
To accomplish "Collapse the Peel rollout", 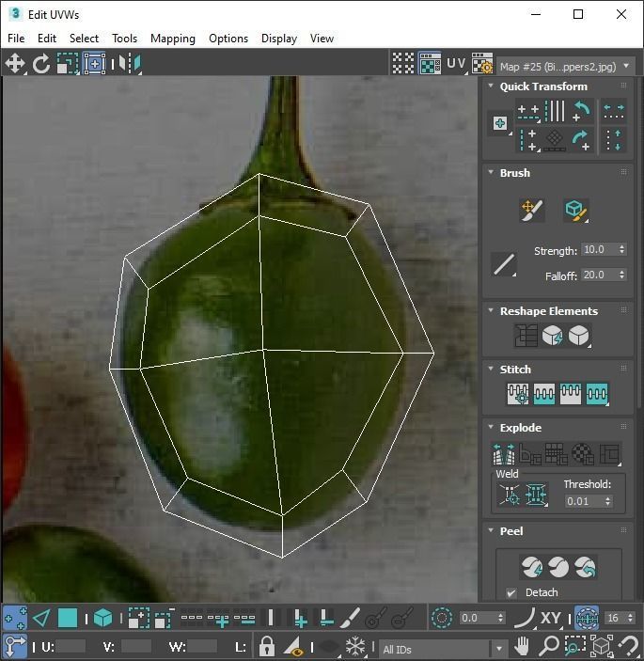I will [491, 530].
